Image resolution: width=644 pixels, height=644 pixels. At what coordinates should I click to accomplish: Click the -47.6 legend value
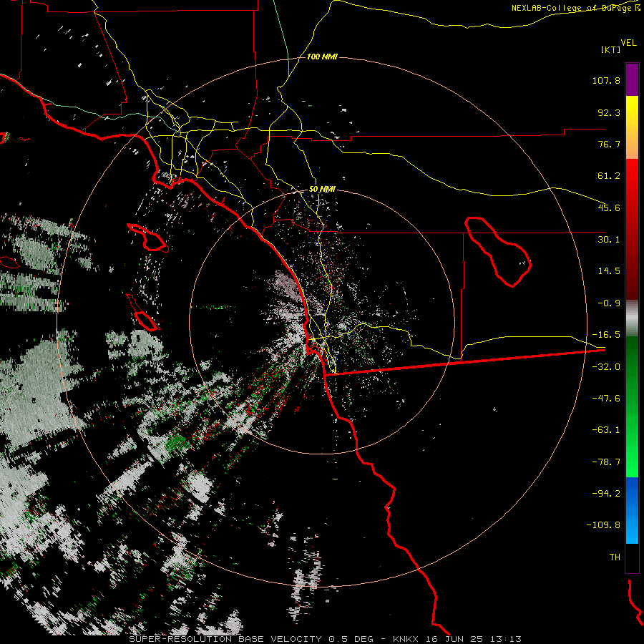point(606,399)
